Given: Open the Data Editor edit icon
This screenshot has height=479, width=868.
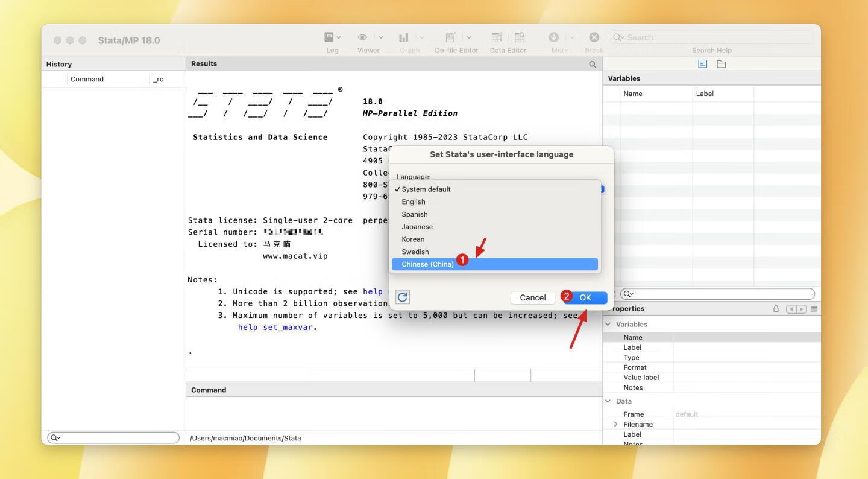Looking at the screenshot, I should (x=497, y=37).
